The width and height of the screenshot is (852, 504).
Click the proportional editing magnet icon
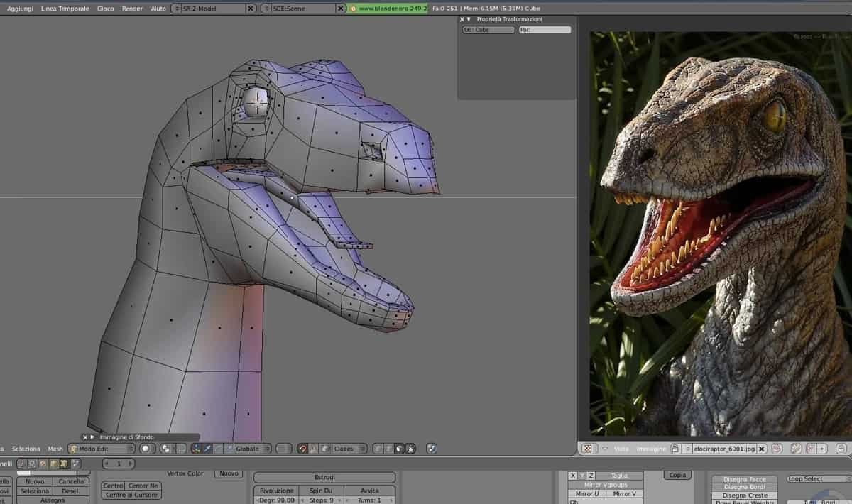pos(303,449)
